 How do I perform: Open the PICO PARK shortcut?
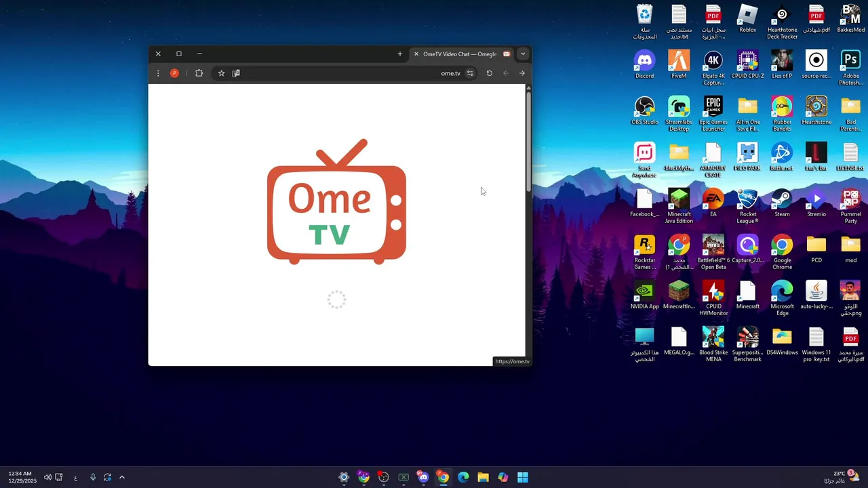point(748,157)
